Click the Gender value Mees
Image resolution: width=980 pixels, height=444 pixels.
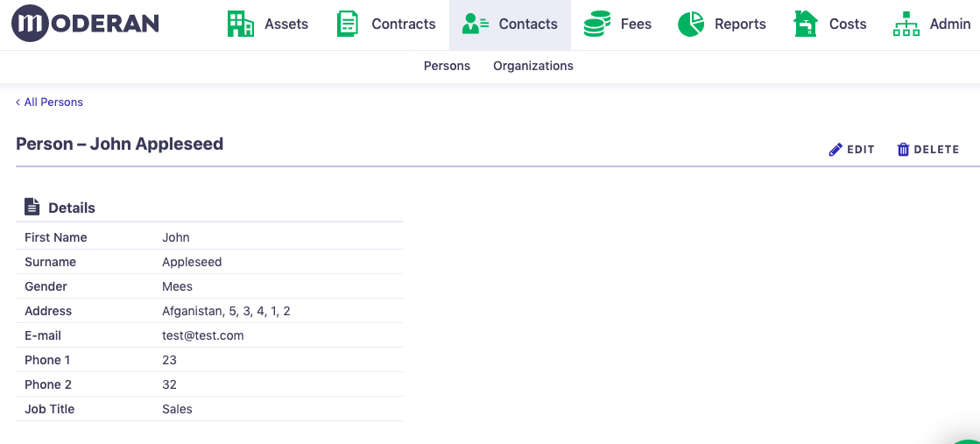[x=178, y=286]
